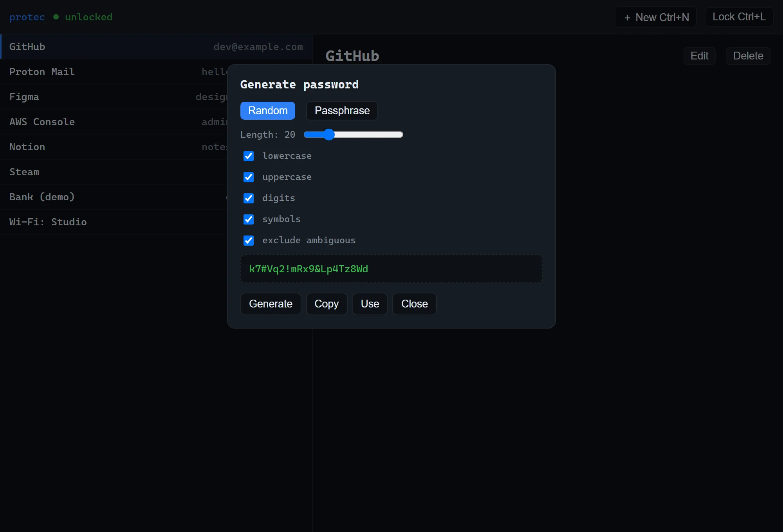The image size is (783, 532).
Task: Toggle the digits checkbox
Action: point(249,198)
